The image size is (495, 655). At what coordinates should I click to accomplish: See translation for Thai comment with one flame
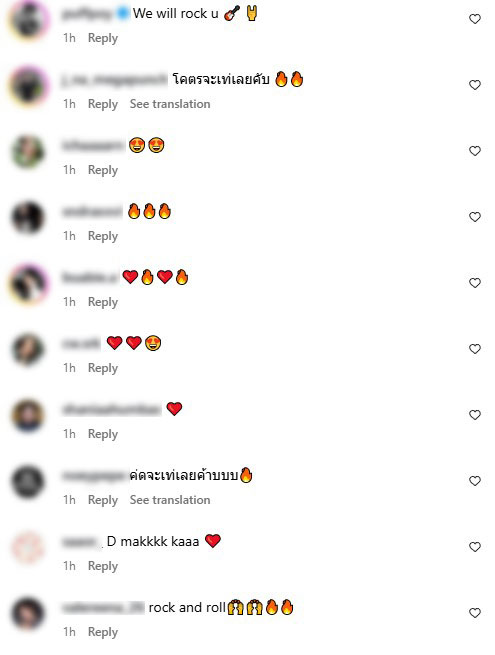tap(170, 500)
